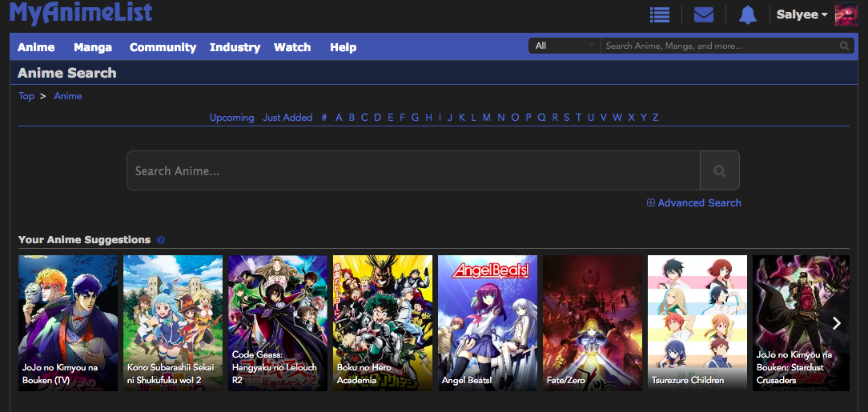Click the Anime breadcrumb link
This screenshot has height=412, width=868.
67,96
